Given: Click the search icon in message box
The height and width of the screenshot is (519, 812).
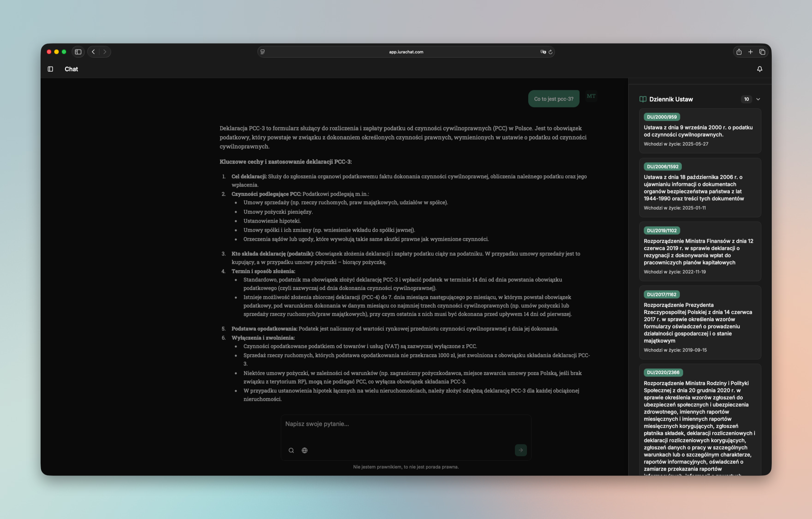Looking at the screenshot, I should (291, 450).
